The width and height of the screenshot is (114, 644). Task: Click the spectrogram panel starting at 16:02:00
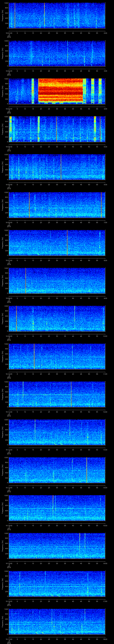pyautogui.click(x=57, y=53)
